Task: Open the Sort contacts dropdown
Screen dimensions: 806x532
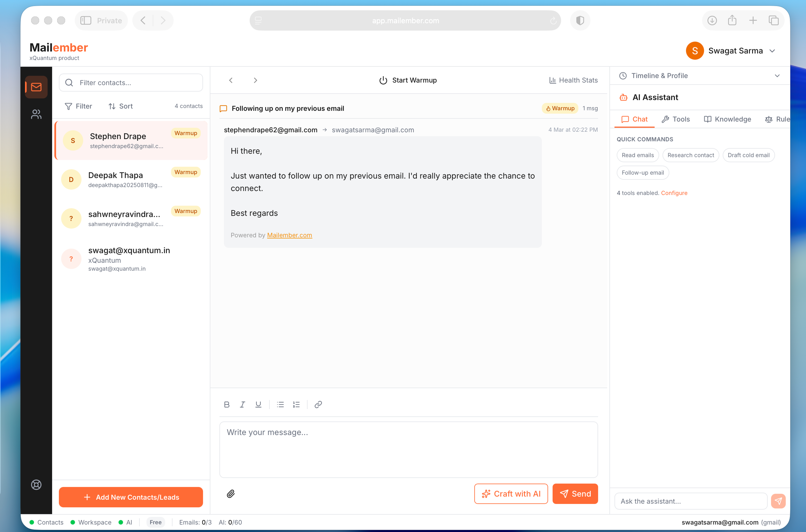Action: (x=120, y=106)
